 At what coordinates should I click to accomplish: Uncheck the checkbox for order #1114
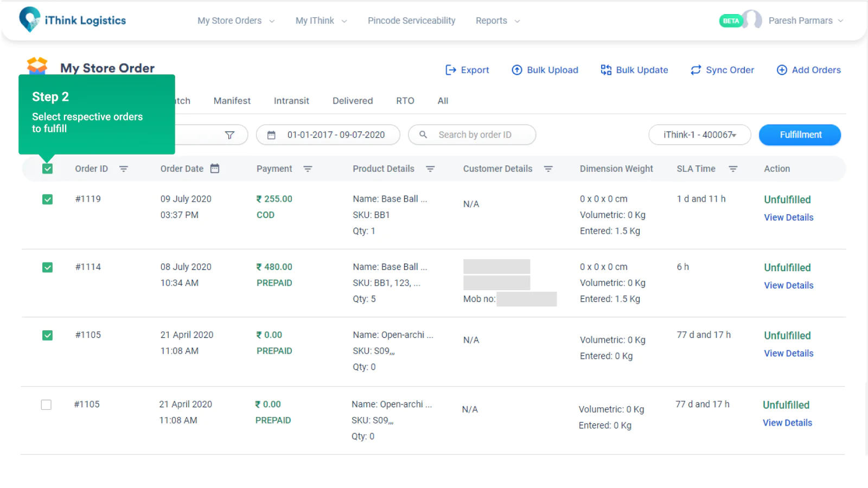tap(48, 267)
